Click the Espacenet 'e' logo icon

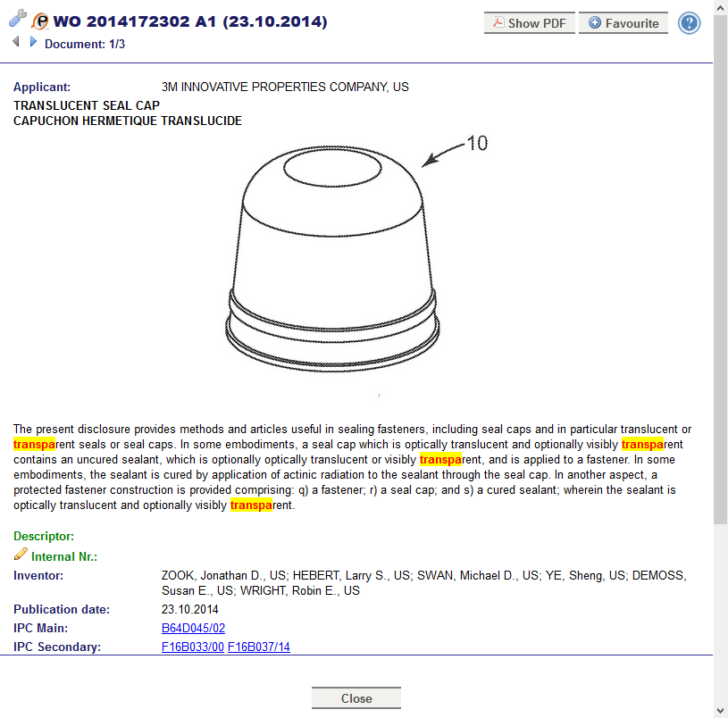coord(40,21)
